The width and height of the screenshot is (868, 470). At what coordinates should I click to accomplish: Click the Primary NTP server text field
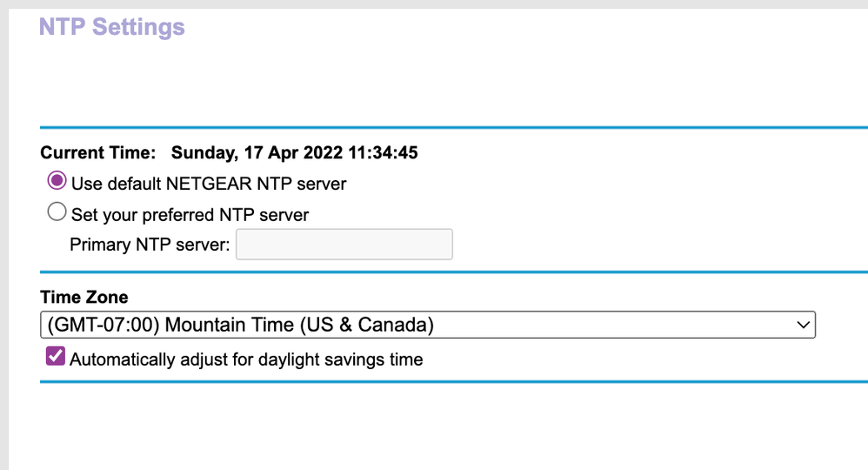coord(344,245)
